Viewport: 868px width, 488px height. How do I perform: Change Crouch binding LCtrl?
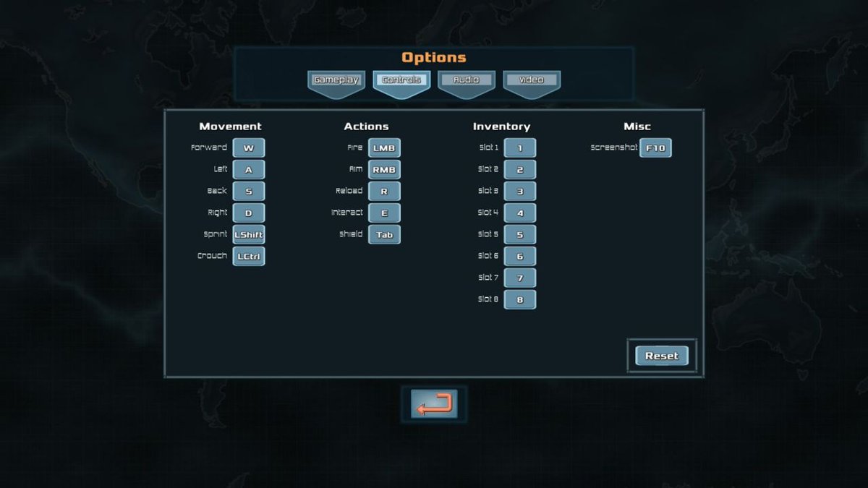(249, 257)
